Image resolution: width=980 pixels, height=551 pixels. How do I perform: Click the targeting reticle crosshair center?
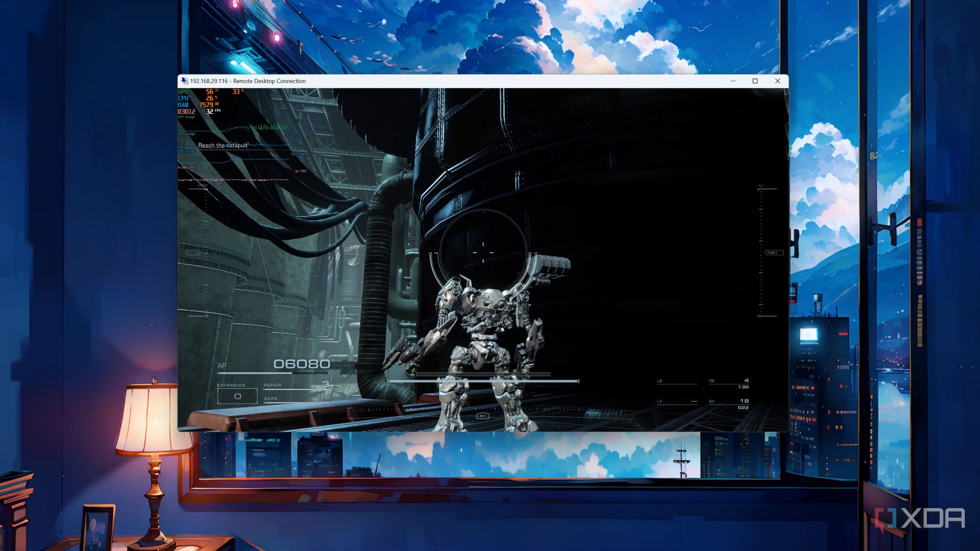tap(483, 252)
